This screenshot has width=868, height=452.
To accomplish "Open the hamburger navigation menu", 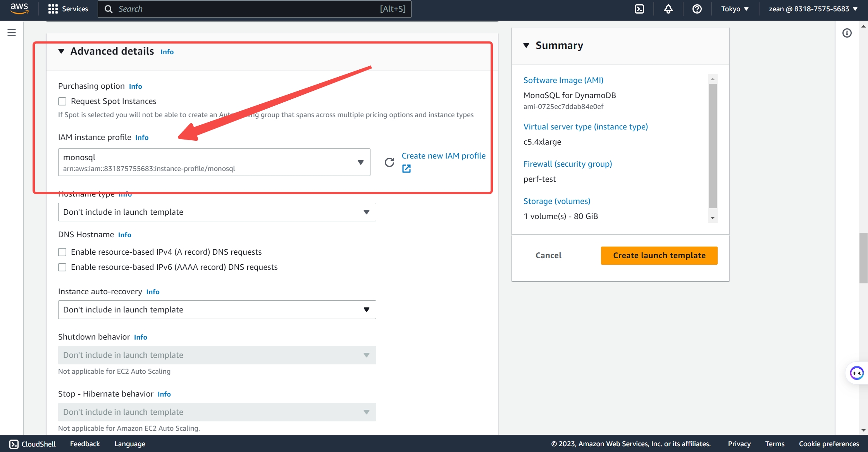I will click(x=12, y=33).
